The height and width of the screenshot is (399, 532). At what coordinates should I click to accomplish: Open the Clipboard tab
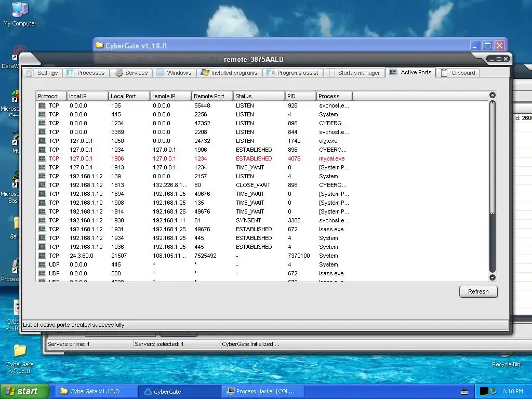458,73
